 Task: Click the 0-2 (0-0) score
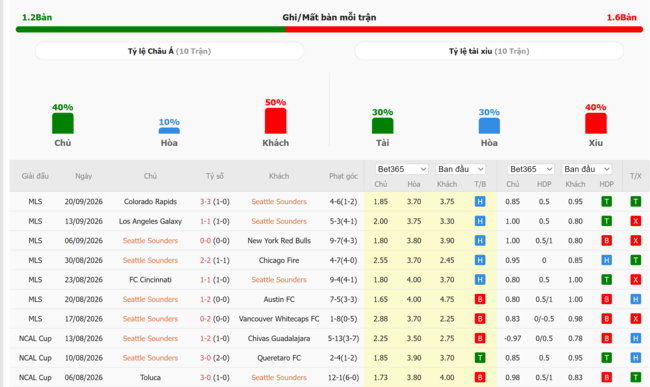215,319
